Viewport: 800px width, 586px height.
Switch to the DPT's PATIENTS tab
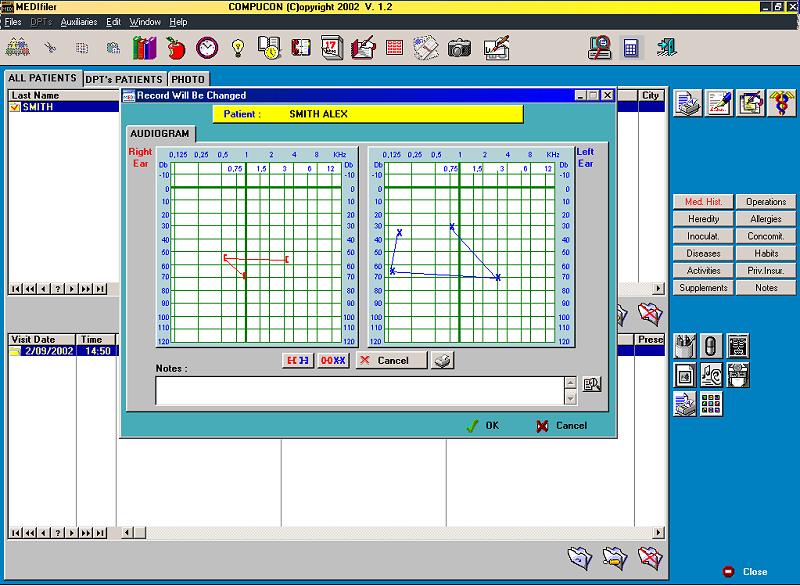click(x=124, y=79)
